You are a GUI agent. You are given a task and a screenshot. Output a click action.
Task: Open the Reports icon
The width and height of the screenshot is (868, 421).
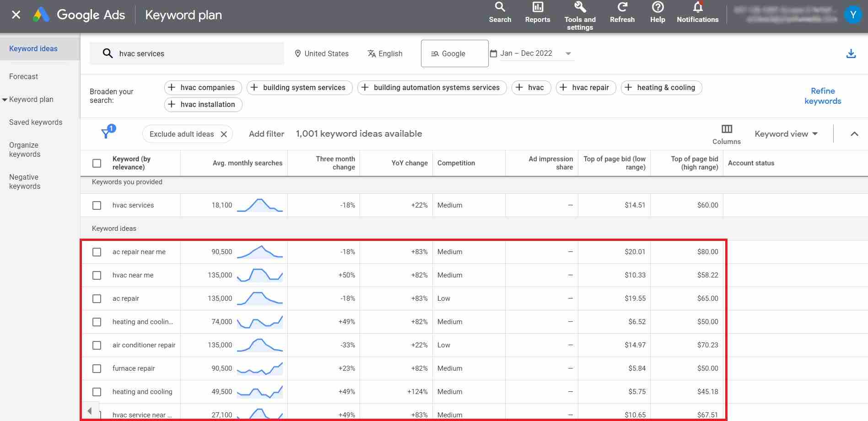(537, 10)
